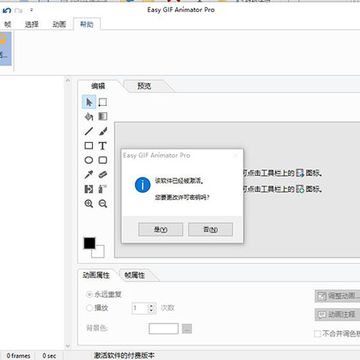This screenshot has width=360, height=360.
Task: Click the zoom out magnifier
Action: [103, 204]
